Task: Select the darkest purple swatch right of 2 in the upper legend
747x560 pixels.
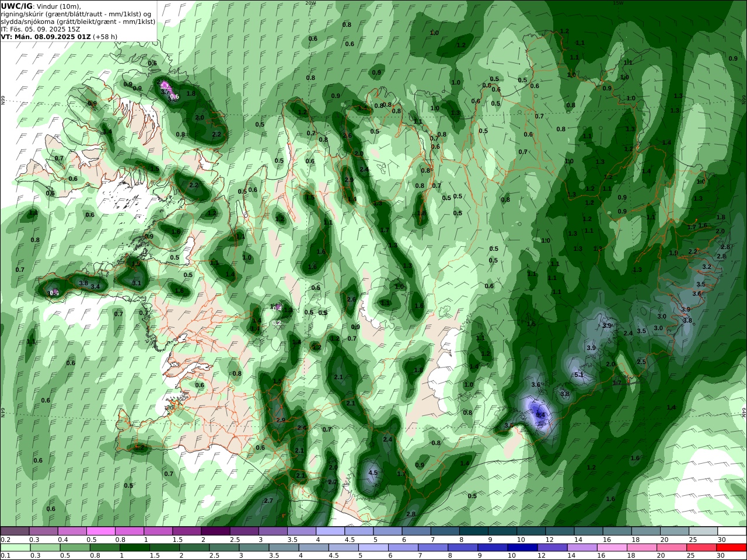Action: tap(215, 531)
